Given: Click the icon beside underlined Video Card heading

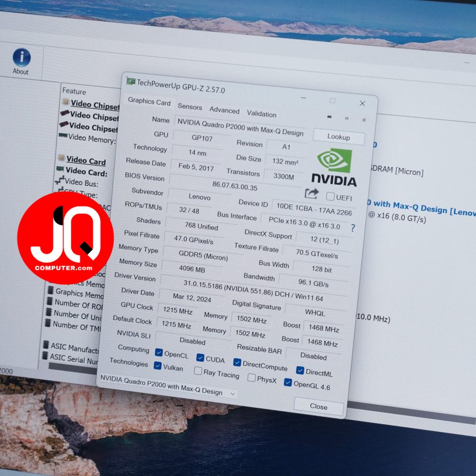Looking at the screenshot, I should click(x=61, y=158).
